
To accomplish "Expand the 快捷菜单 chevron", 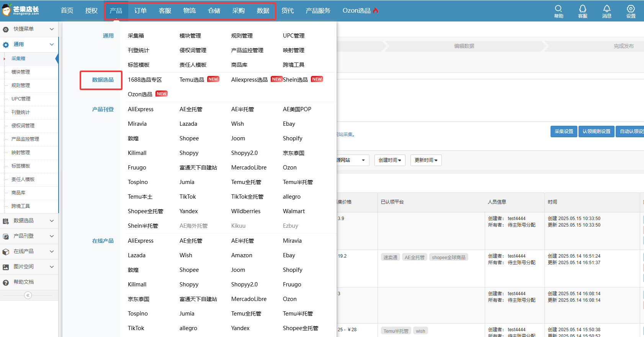I will pos(52,29).
